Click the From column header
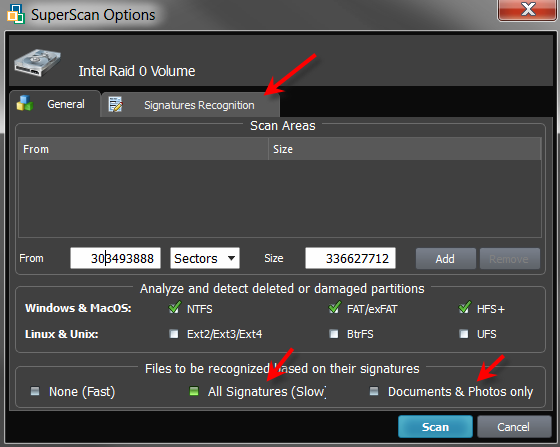Screen dimensions: 560x447 (143, 149)
